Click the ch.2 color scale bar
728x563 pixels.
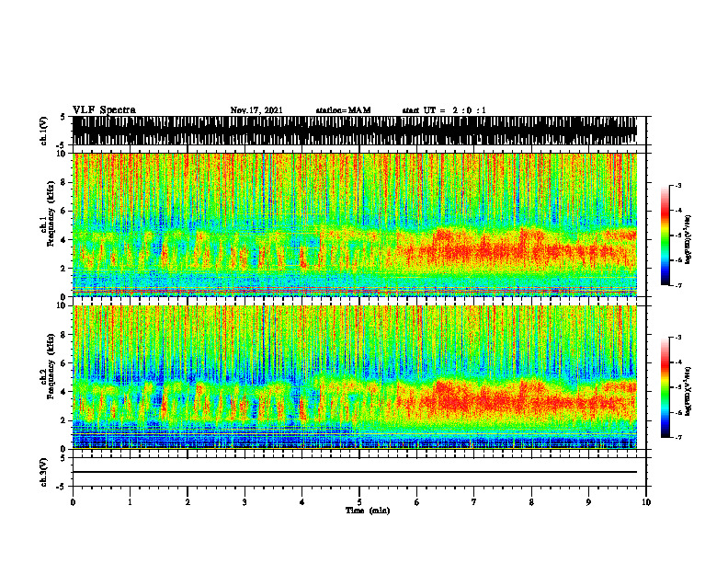click(x=665, y=387)
